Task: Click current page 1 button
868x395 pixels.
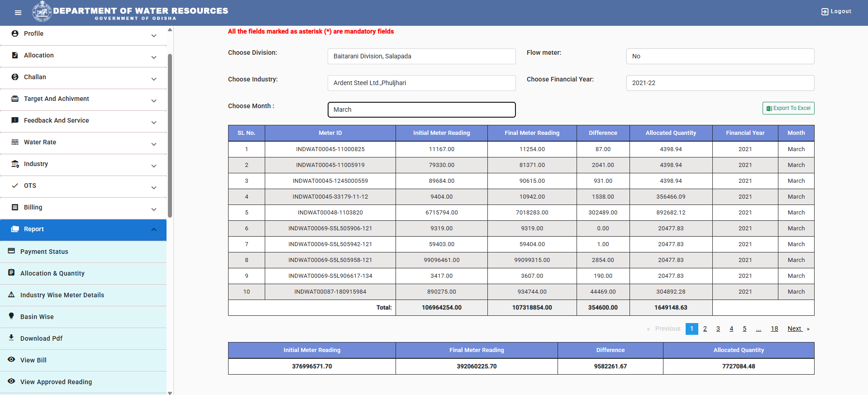Action: pos(692,329)
